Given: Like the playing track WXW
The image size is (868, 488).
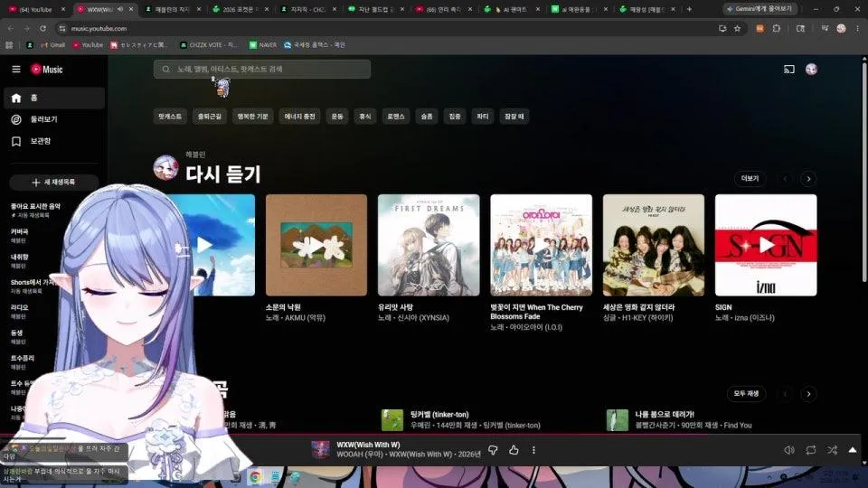Looking at the screenshot, I should coord(514,450).
